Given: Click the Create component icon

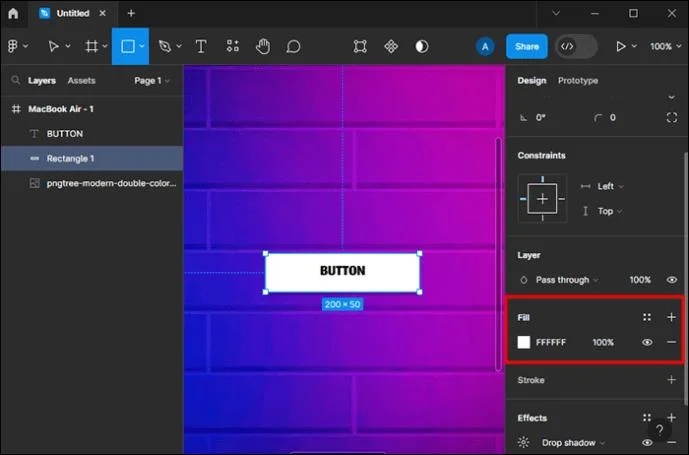Looking at the screenshot, I should [391, 46].
